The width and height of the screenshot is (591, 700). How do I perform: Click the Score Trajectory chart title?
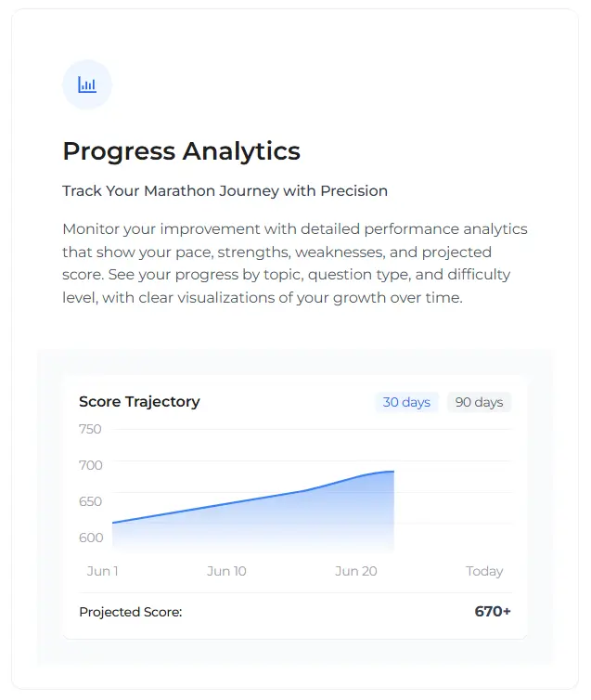(x=139, y=401)
